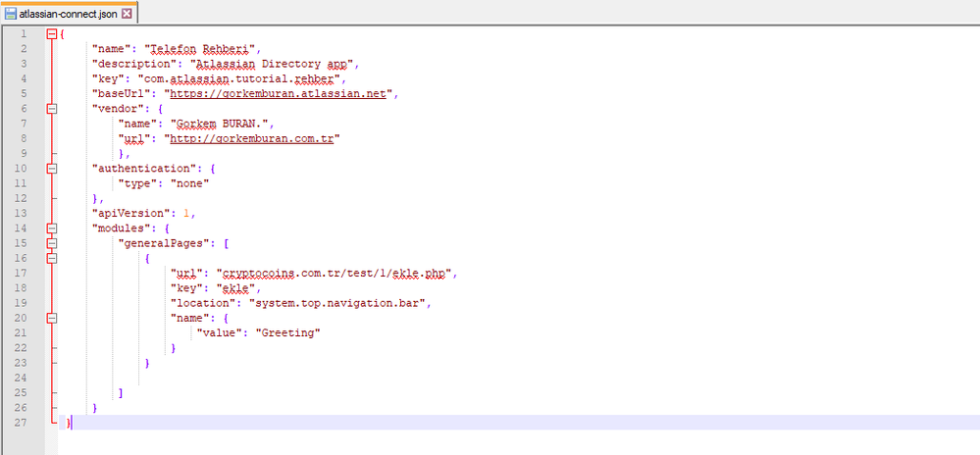Select the atlassian-connect.json tab
The width and height of the screenshot is (980, 455).
pos(68,13)
